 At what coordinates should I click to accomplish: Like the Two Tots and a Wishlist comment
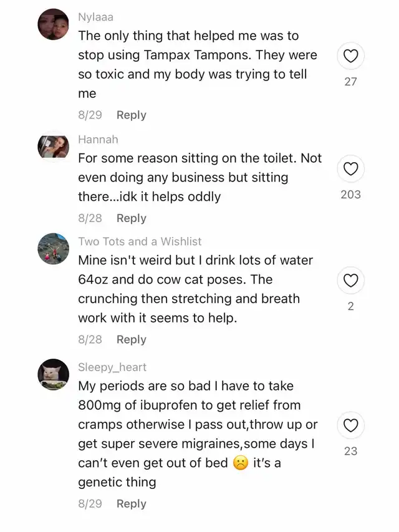350,281
